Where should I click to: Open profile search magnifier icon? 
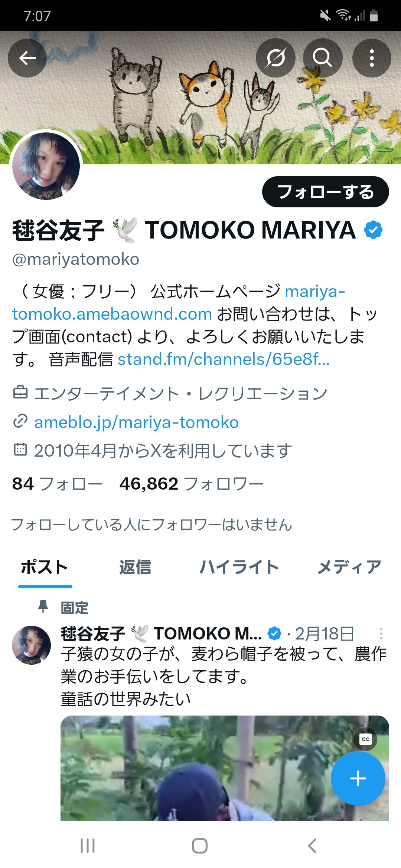click(x=322, y=58)
